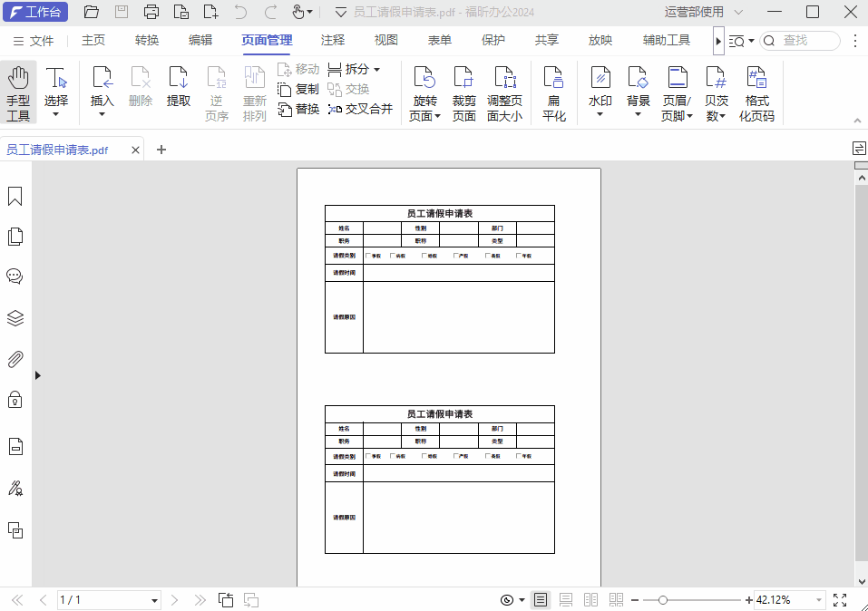Open the Comments panel in the sidebar
This screenshot has height=611, width=868.
(15, 276)
